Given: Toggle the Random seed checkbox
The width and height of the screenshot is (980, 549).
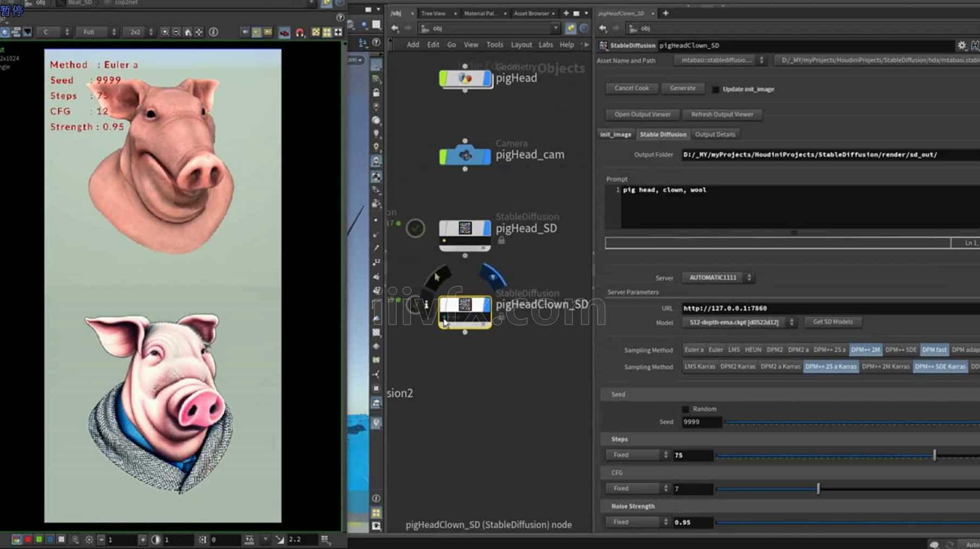Looking at the screenshot, I should point(686,409).
